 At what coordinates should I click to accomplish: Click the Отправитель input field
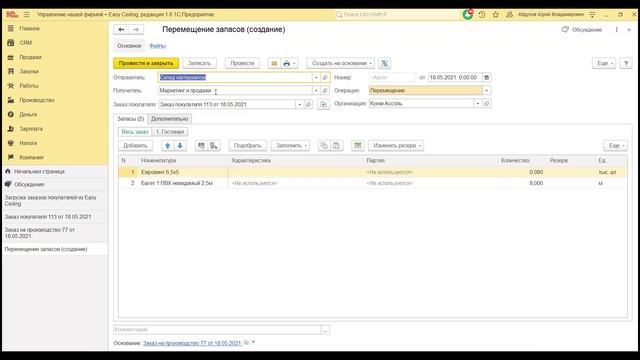(x=235, y=78)
